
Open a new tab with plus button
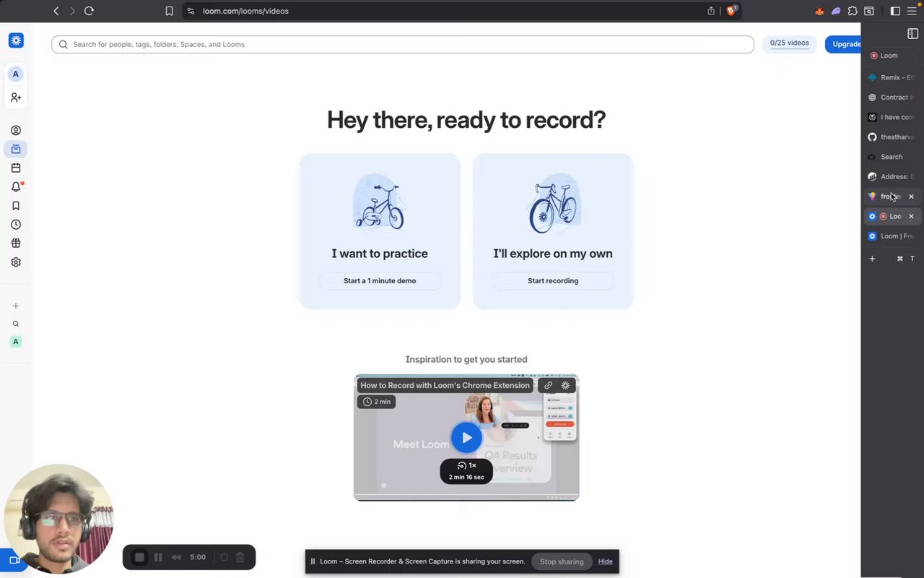tap(872, 259)
